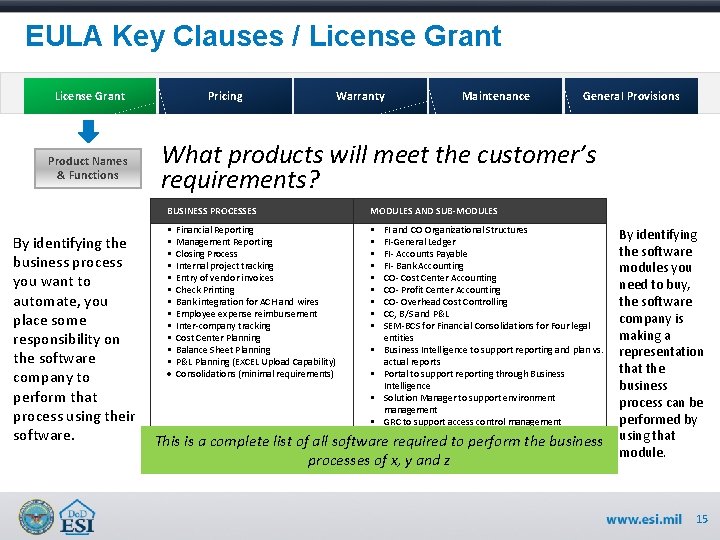Select the License Grant tab
Viewport: 720px width, 540px height.
[x=90, y=96]
